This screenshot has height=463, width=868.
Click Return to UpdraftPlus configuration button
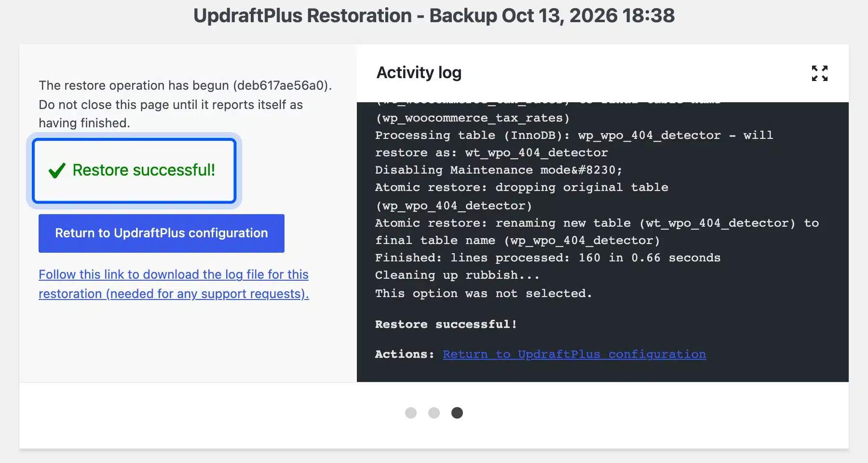point(162,233)
